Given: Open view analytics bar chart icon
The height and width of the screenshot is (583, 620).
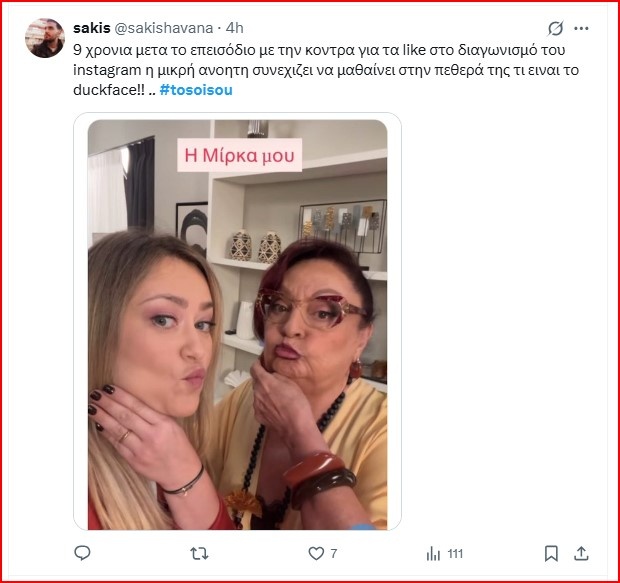Looking at the screenshot, I should [x=433, y=553].
